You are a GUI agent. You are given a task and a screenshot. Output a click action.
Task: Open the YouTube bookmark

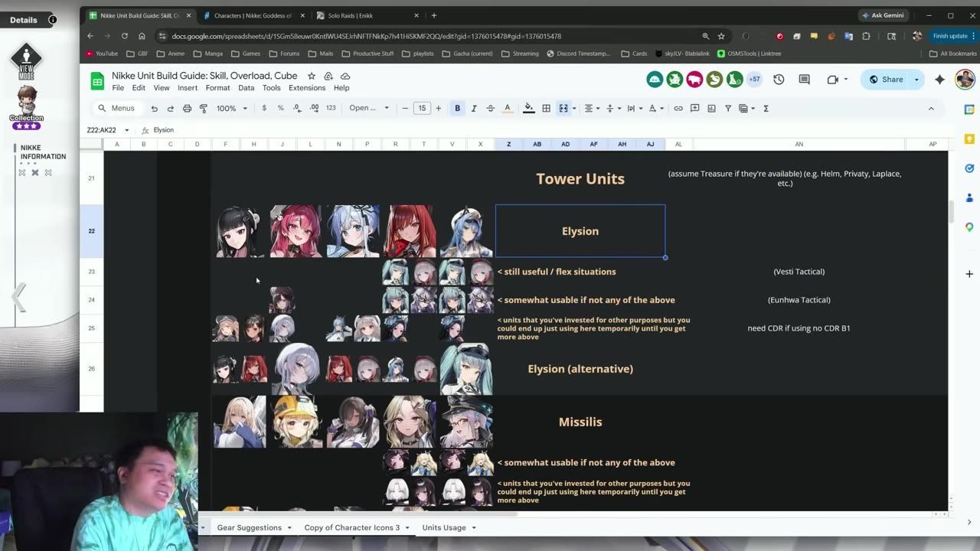pos(102,54)
